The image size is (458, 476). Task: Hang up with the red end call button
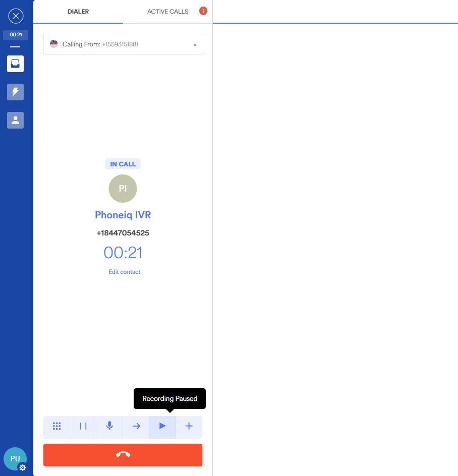point(123,455)
